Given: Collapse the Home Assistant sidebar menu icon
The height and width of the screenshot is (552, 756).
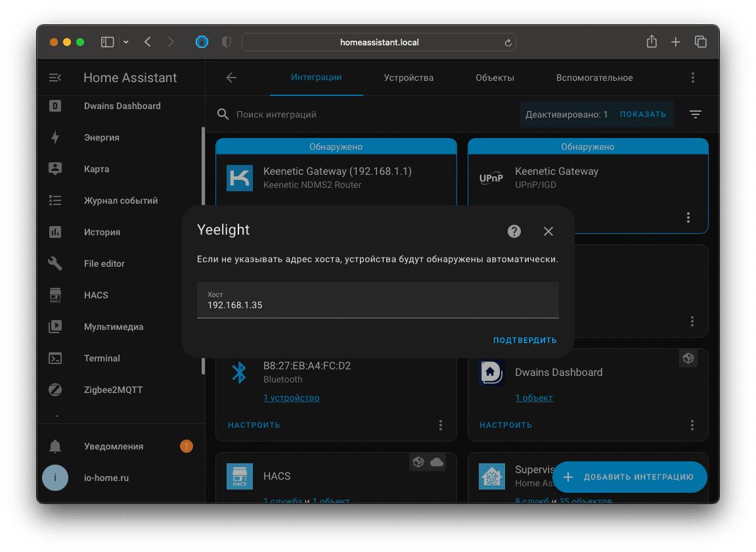Looking at the screenshot, I should (x=55, y=78).
